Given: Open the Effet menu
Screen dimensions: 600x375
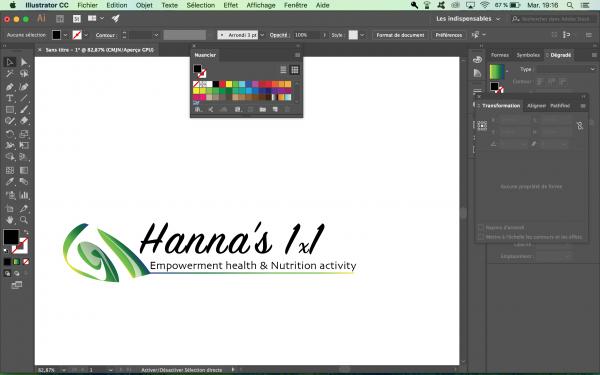Looking at the screenshot, I should tap(231, 5).
